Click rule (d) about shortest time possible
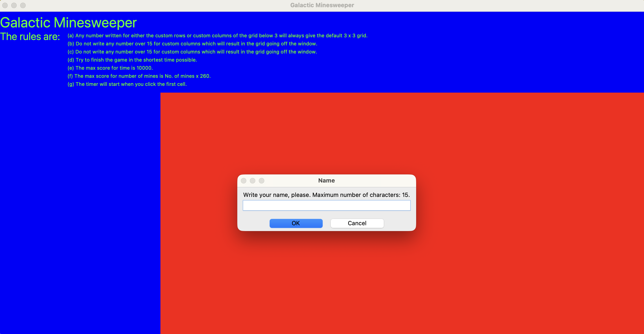644x334 pixels. click(x=132, y=60)
